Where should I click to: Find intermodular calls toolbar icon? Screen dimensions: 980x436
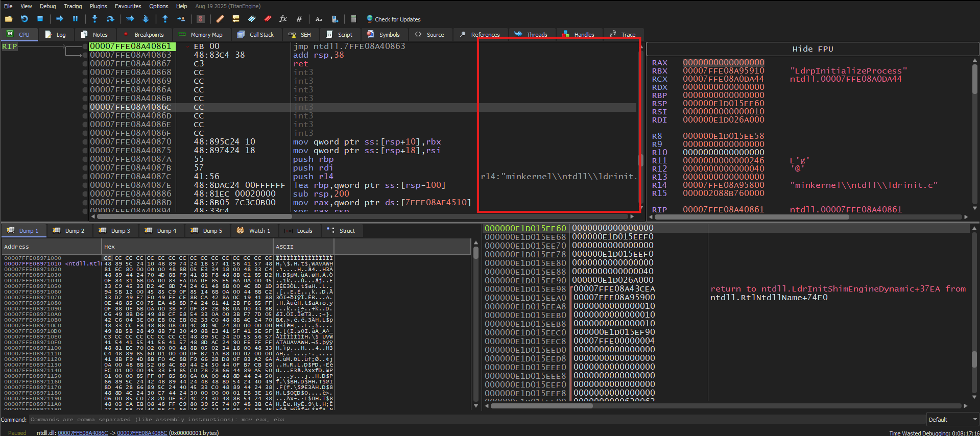(334, 19)
